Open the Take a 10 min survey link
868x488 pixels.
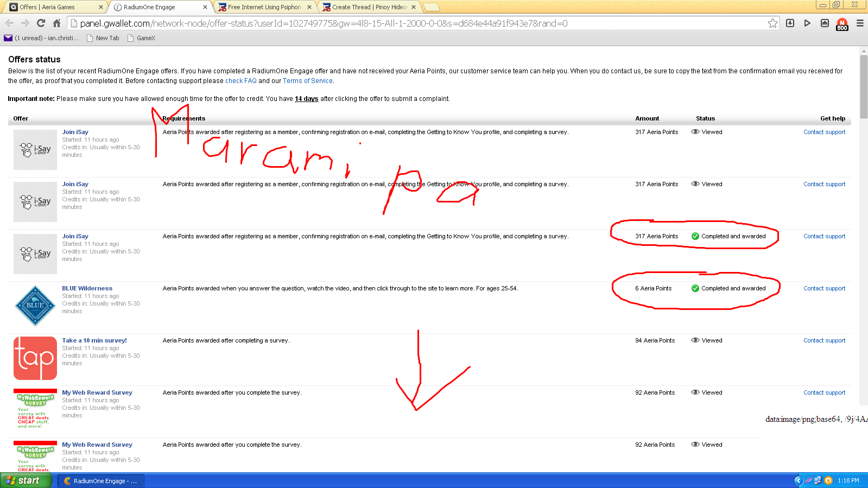[94, 340]
